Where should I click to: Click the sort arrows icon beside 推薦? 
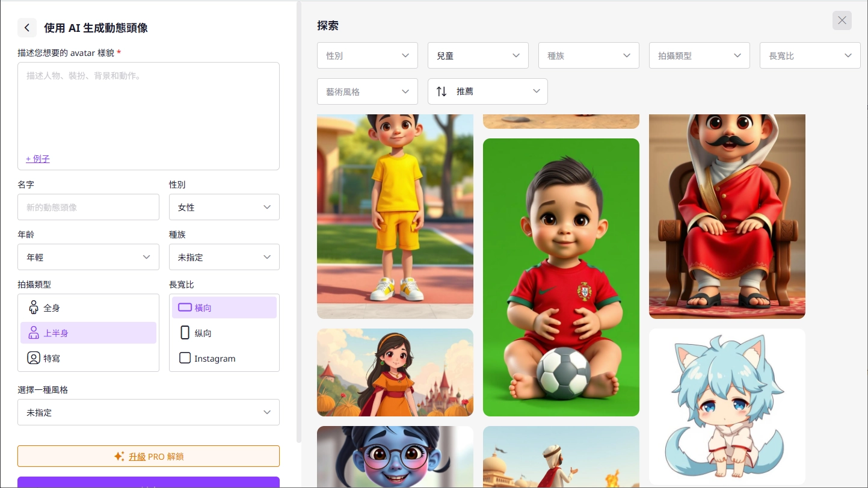pyautogui.click(x=442, y=91)
